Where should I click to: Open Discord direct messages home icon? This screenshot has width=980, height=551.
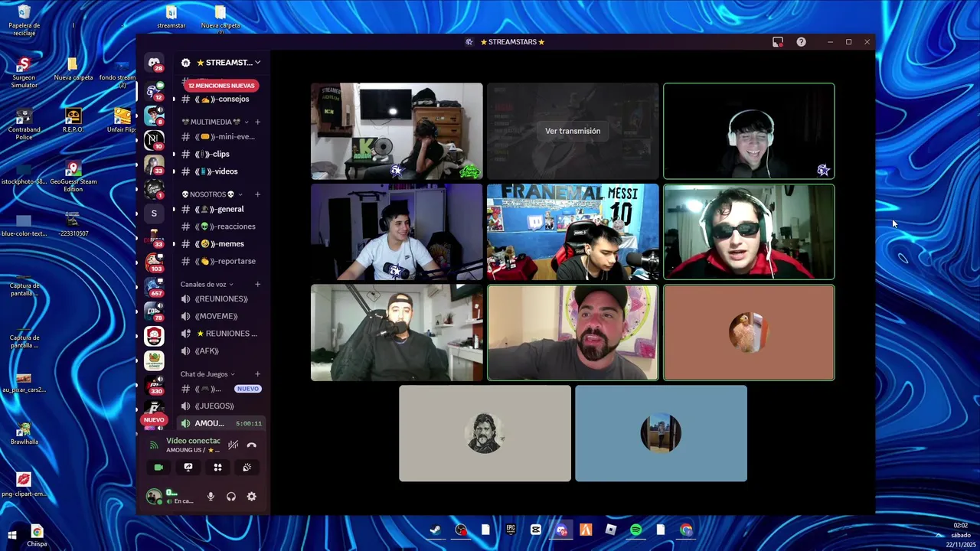(x=154, y=63)
